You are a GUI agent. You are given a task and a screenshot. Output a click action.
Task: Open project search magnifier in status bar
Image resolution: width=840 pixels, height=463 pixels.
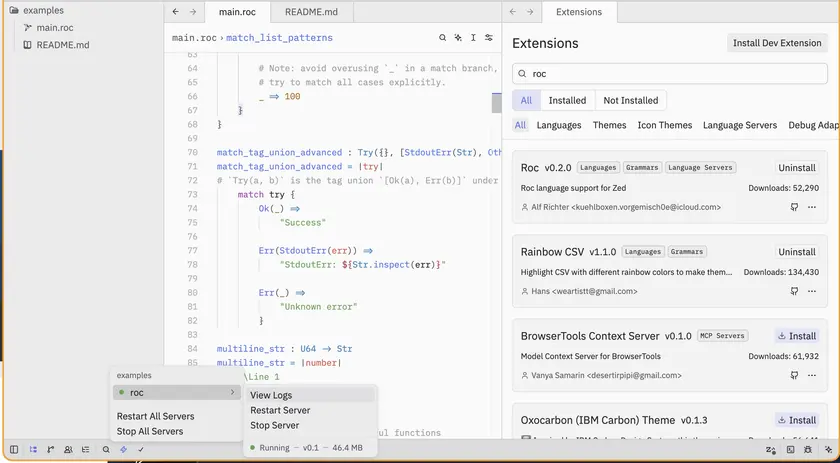coord(106,450)
